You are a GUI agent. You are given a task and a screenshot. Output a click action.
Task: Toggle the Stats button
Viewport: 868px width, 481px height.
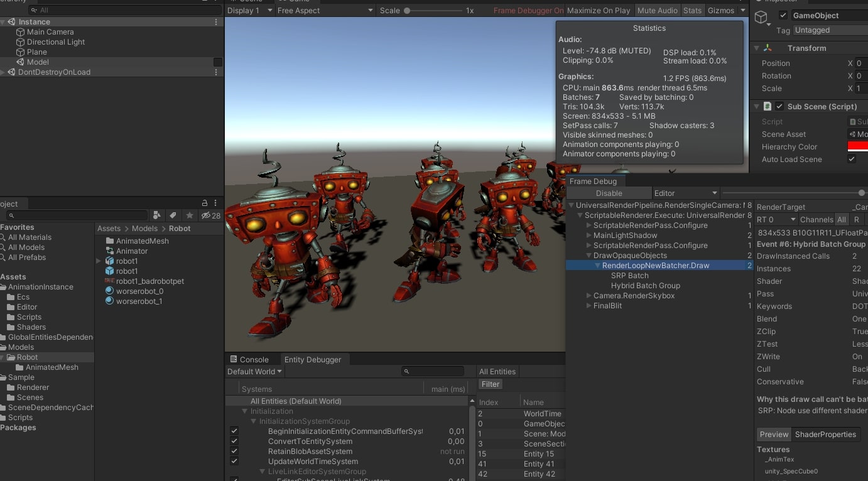(692, 11)
